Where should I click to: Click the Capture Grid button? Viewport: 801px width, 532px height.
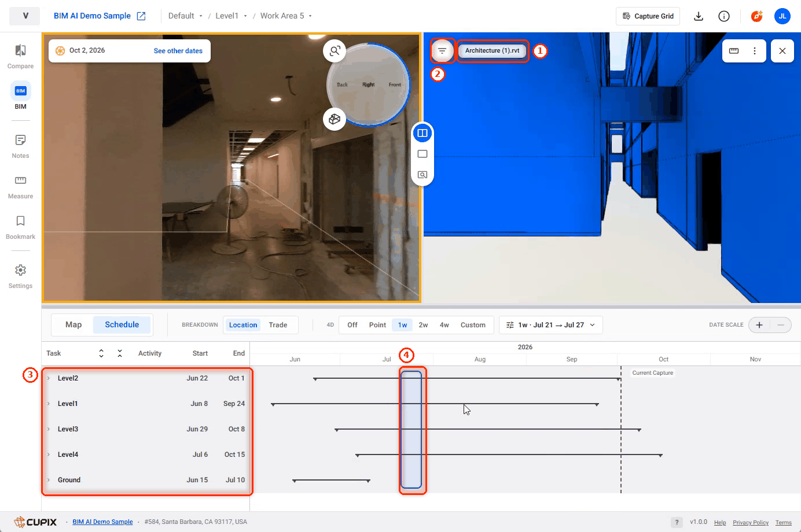tap(648, 16)
